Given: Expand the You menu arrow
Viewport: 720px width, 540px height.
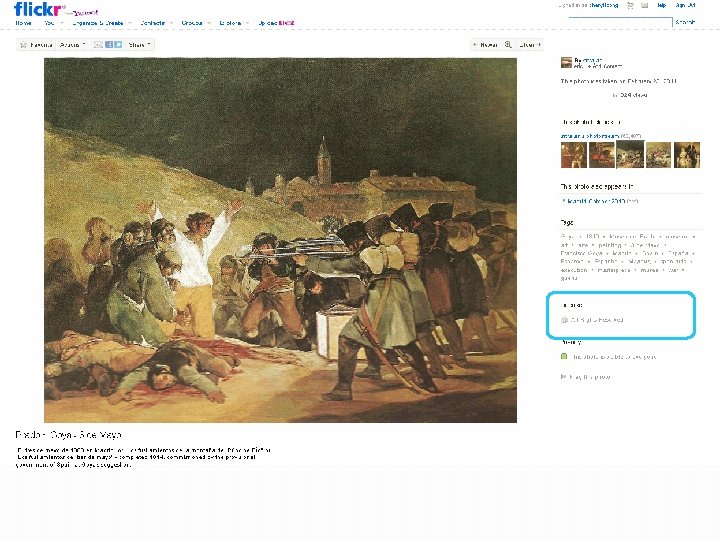Looking at the screenshot, I should pos(62,22).
